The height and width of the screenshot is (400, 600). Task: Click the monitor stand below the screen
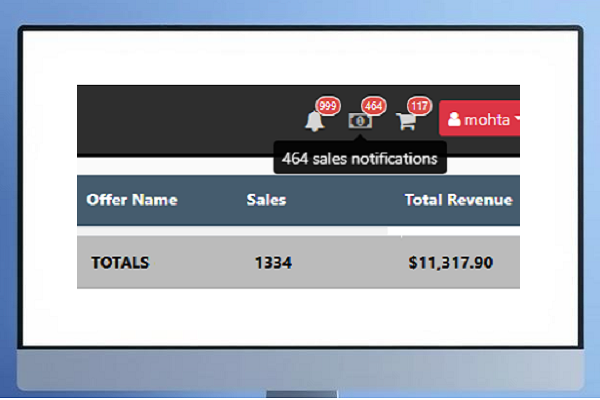[x=300, y=394]
